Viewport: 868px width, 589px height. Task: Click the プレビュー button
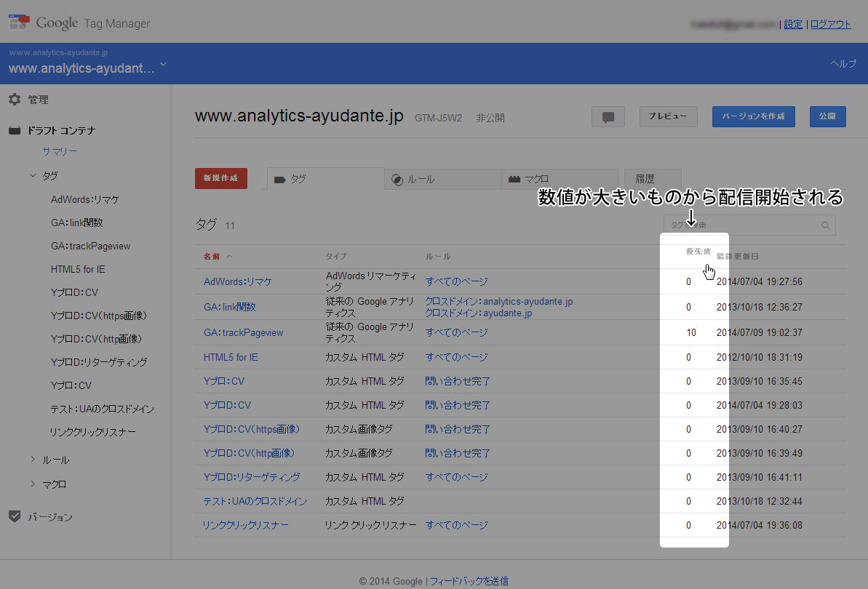coord(668,116)
